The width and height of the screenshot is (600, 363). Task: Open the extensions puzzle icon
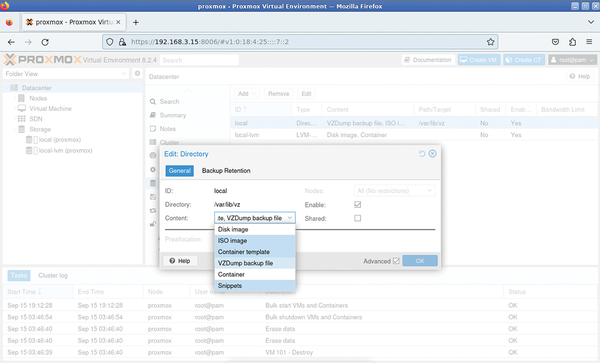coord(572,42)
